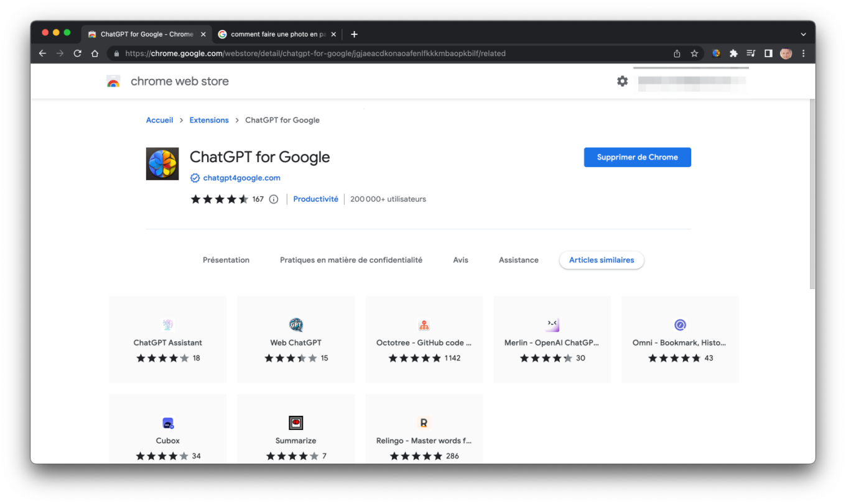This screenshot has width=846, height=504.
Task: Open the Cubox extension card
Action: pyautogui.click(x=168, y=429)
